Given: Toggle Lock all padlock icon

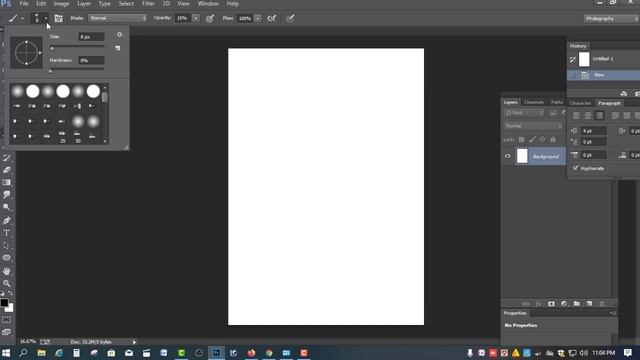Looking at the screenshot, I should (x=553, y=140).
